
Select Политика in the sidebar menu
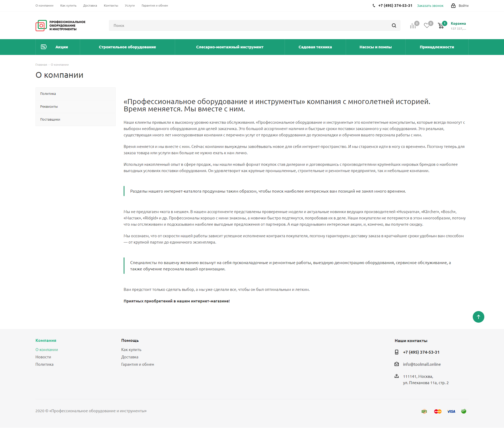[x=76, y=94]
